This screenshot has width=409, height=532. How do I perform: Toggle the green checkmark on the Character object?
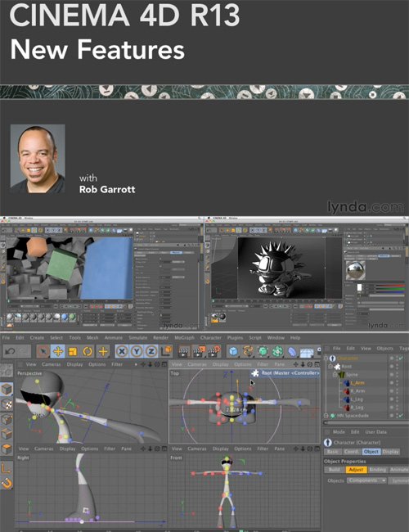coord(401,358)
